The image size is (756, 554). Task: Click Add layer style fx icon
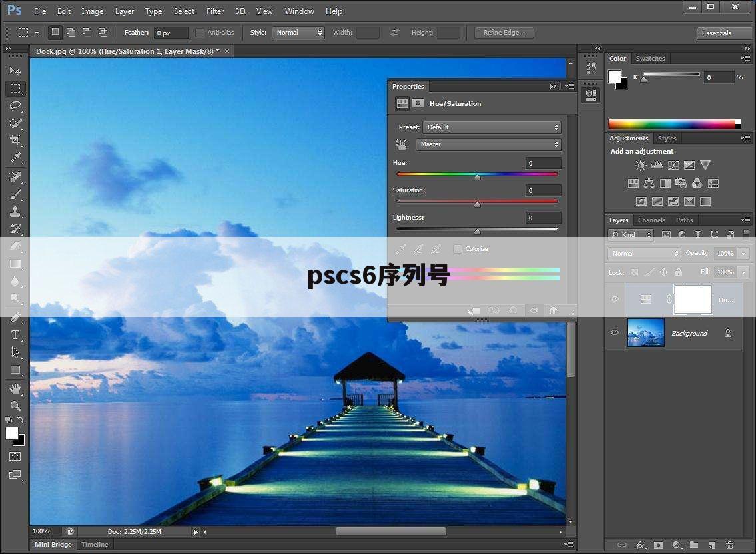tap(640, 545)
